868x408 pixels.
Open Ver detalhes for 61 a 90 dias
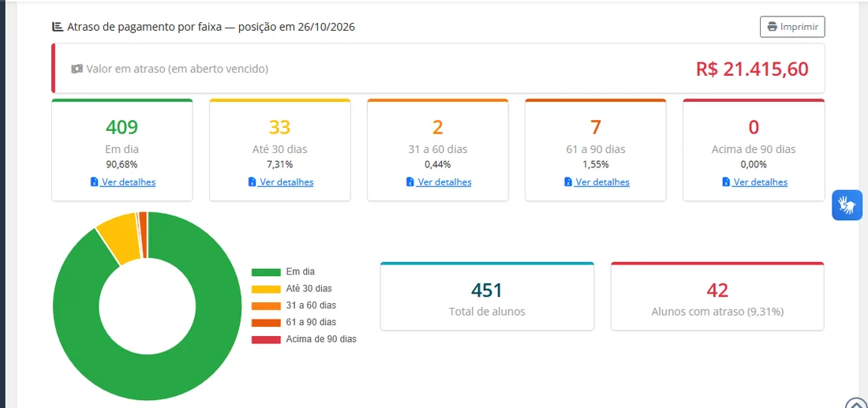point(597,182)
